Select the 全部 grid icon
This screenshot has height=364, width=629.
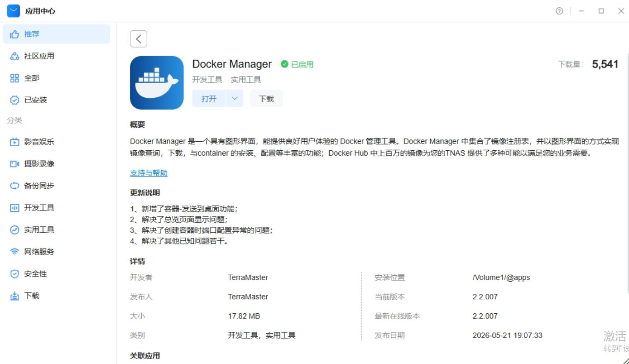point(14,78)
